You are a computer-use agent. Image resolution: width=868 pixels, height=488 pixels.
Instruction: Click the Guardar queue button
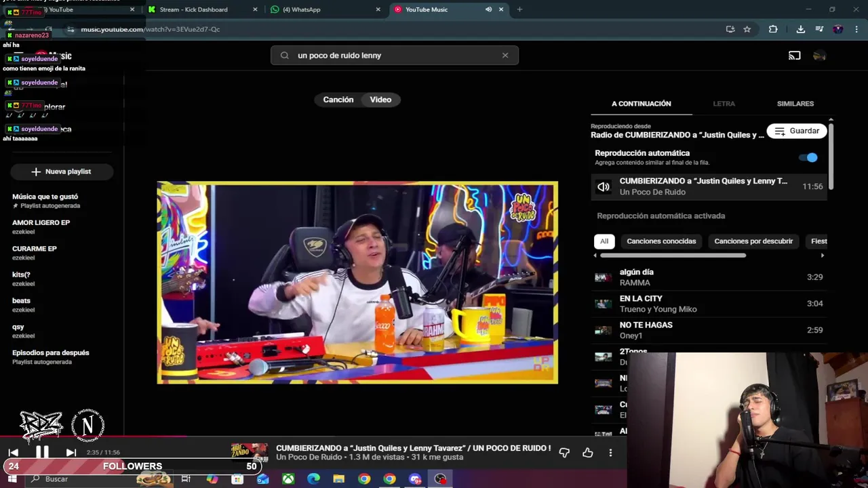tap(797, 131)
